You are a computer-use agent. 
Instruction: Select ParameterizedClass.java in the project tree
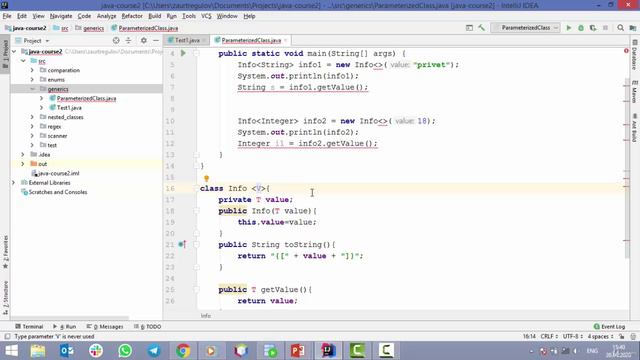click(x=86, y=98)
